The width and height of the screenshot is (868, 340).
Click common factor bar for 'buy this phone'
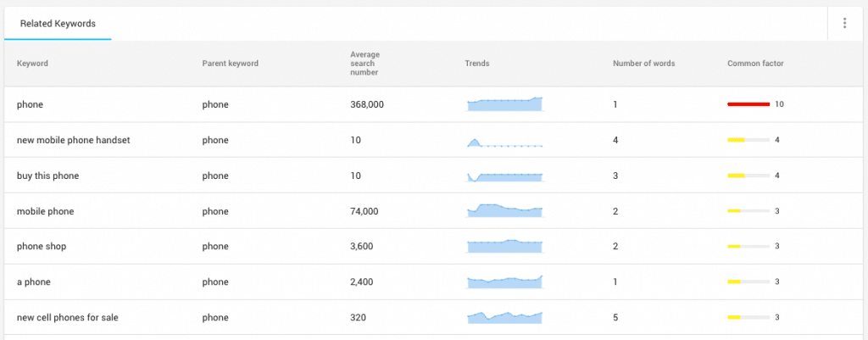tap(748, 176)
